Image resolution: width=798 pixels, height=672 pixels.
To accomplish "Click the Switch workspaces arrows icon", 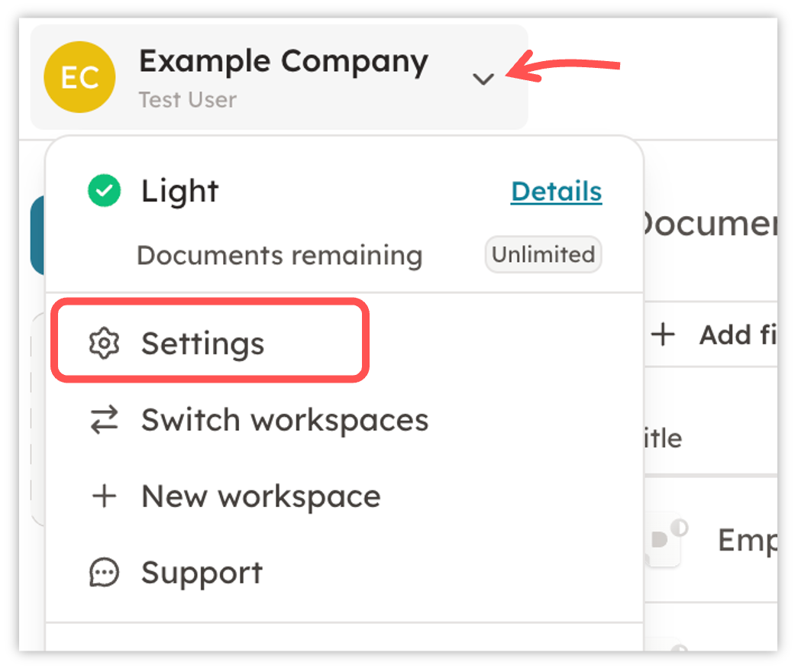I will click(105, 420).
